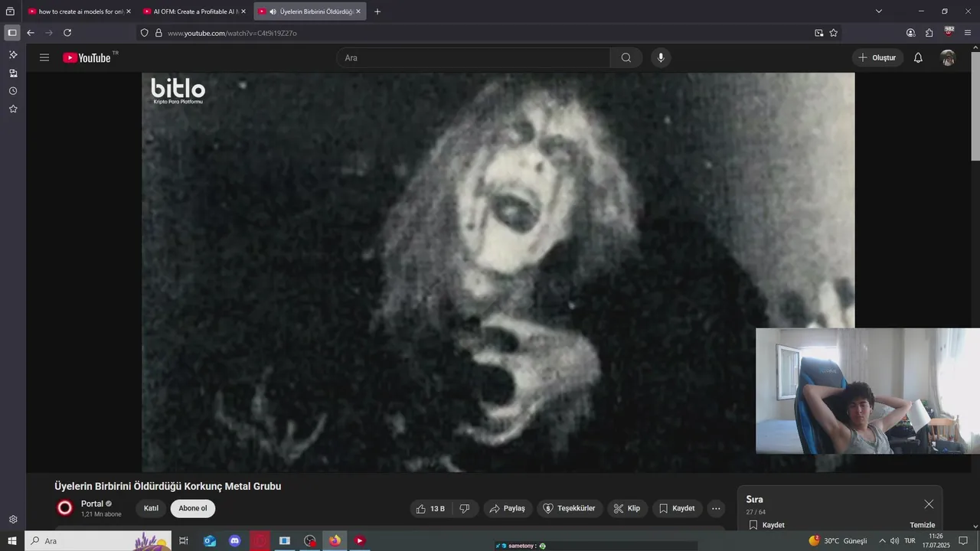Open the sidebar AI chatbot sparkle icon
This screenshot has height=551, width=980.
click(x=13, y=55)
